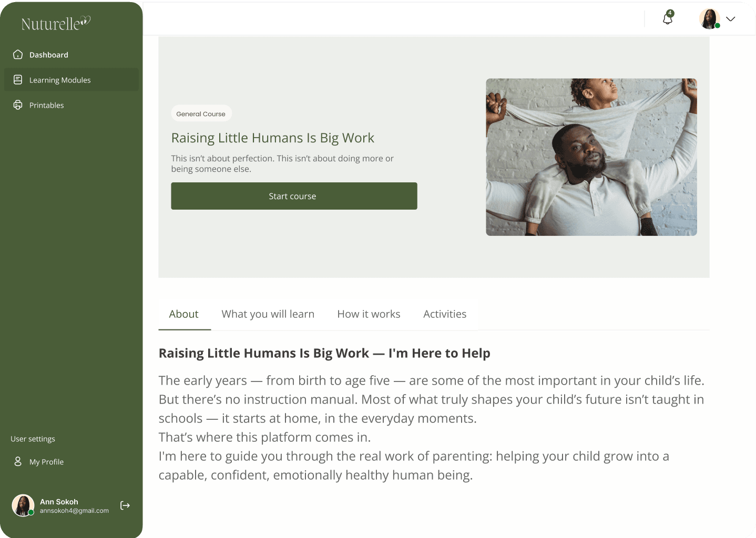Click the General Course tag

coord(201,113)
